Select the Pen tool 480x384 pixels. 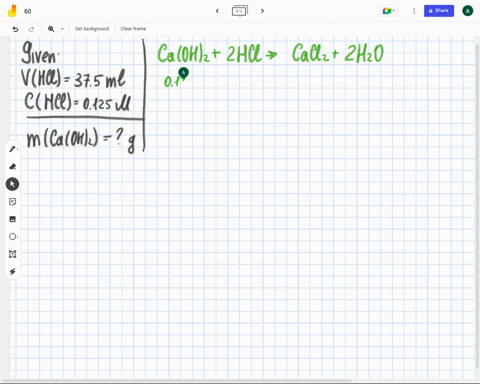pos(13,149)
